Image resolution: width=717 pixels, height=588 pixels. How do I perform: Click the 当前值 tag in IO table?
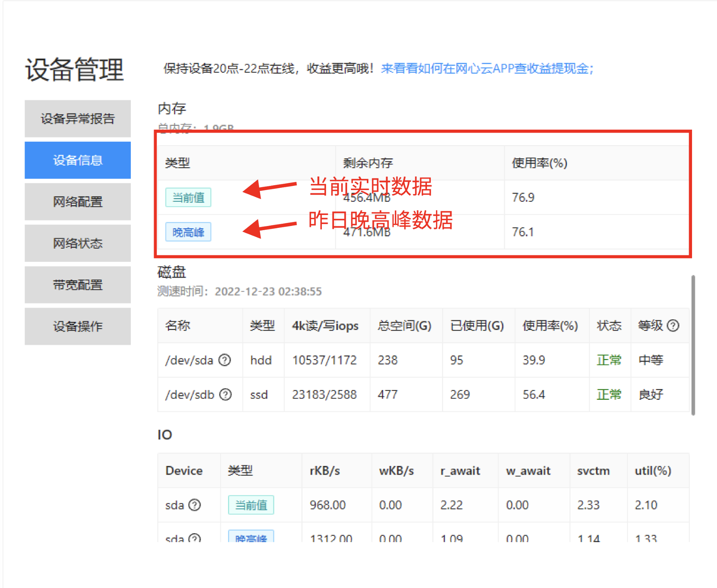point(251,505)
